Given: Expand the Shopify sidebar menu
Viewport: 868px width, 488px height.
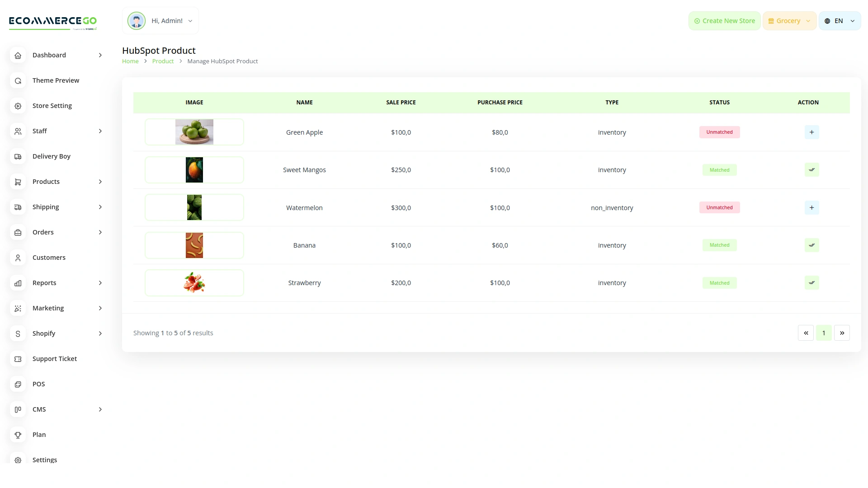Looking at the screenshot, I should (x=44, y=333).
